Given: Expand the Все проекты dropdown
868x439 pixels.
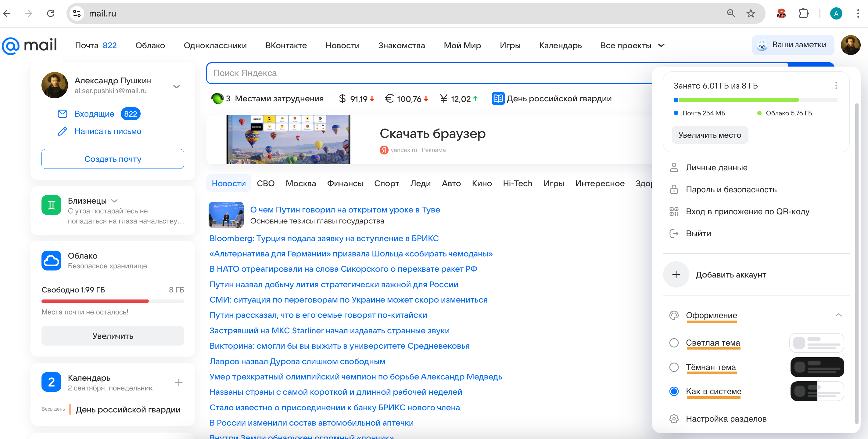Looking at the screenshot, I should (x=633, y=45).
